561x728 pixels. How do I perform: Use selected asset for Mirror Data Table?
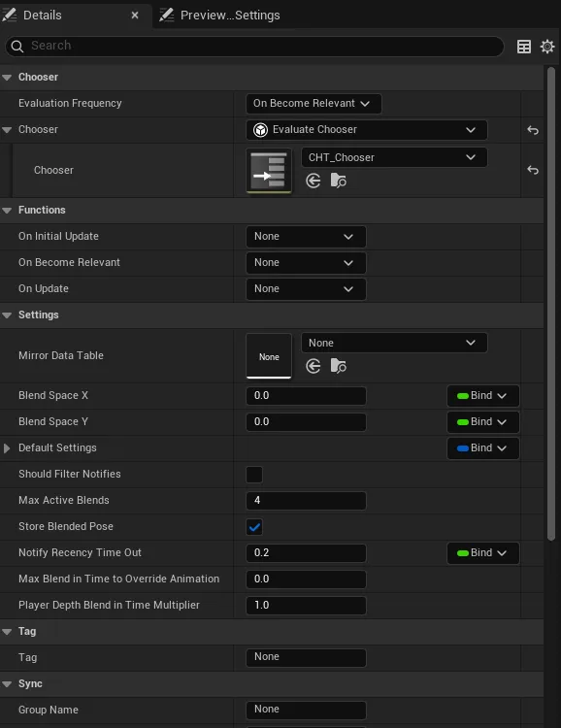coord(313,366)
